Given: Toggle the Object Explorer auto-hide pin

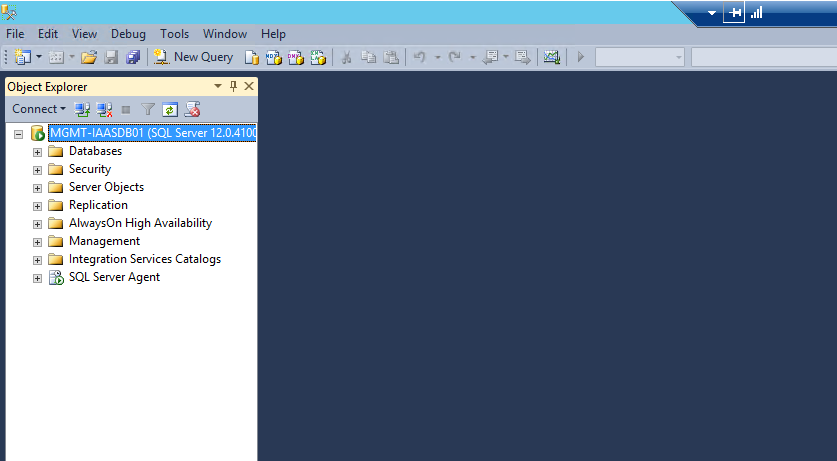Looking at the screenshot, I should (233, 86).
